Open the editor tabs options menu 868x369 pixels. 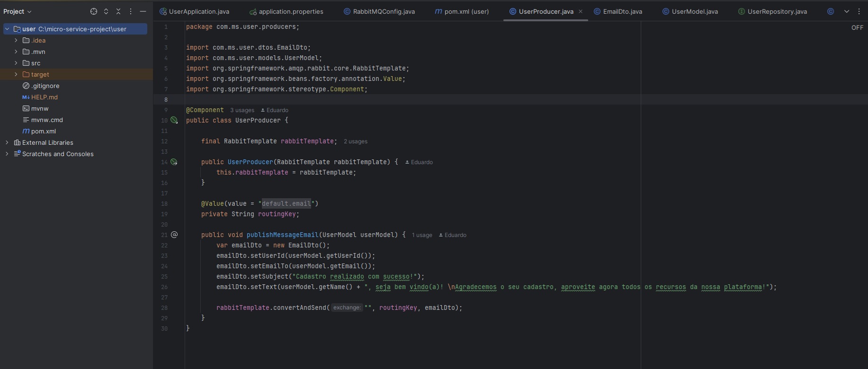(x=859, y=11)
